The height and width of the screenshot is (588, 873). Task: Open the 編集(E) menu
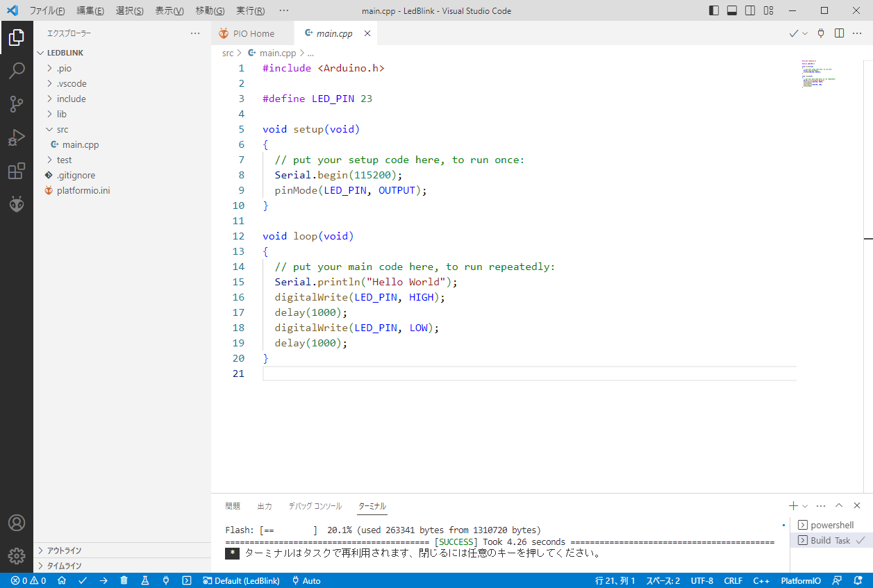[x=90, y=10]
